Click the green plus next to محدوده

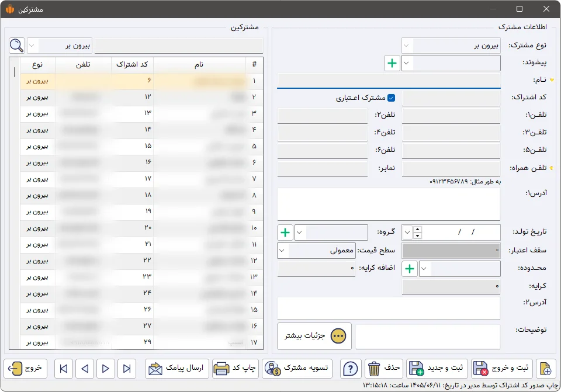point(410,269)
